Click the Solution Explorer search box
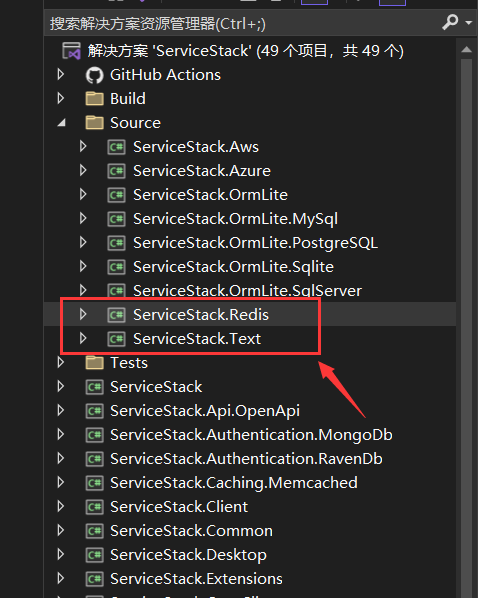This screenshot has height=598, width=478. coord(244,24)
